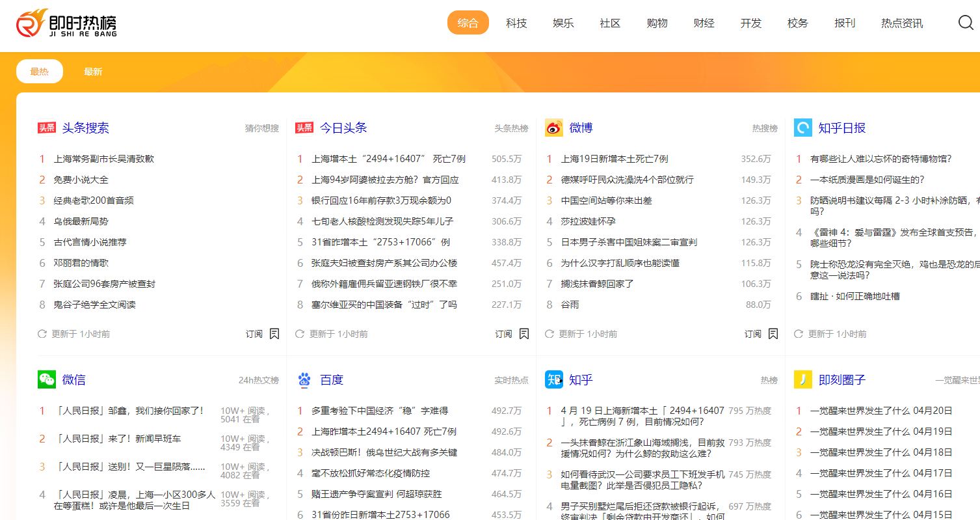Click the 即时热榜 site logo
The height and width of the screenshot is (520, 980).
(66, 23)
